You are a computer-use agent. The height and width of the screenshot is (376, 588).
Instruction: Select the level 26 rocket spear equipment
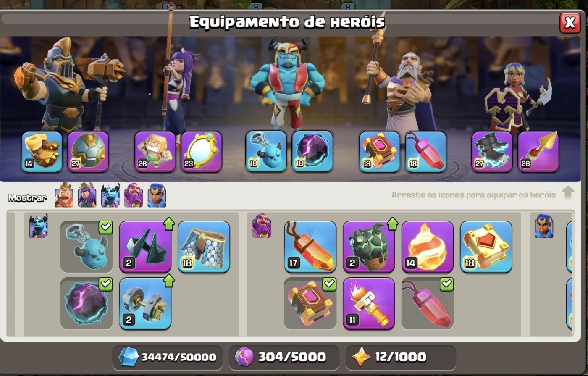[x=538, y=152]
